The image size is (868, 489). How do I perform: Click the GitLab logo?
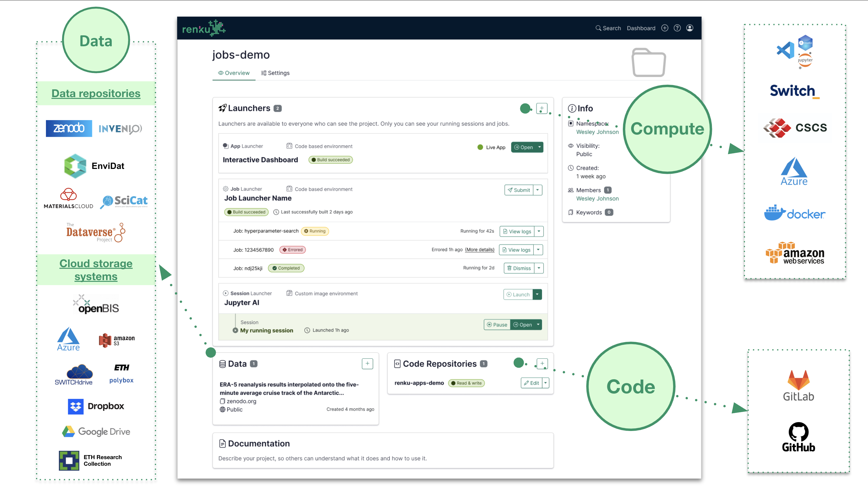pos(798,386)
